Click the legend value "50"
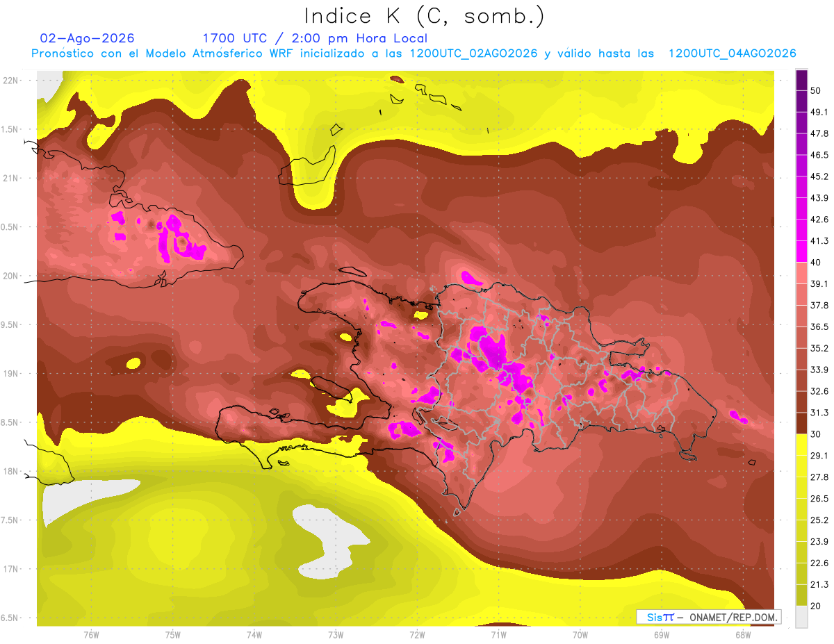Image resolution: width=834 pixels, height=644 pixels. tap(816, 90)
